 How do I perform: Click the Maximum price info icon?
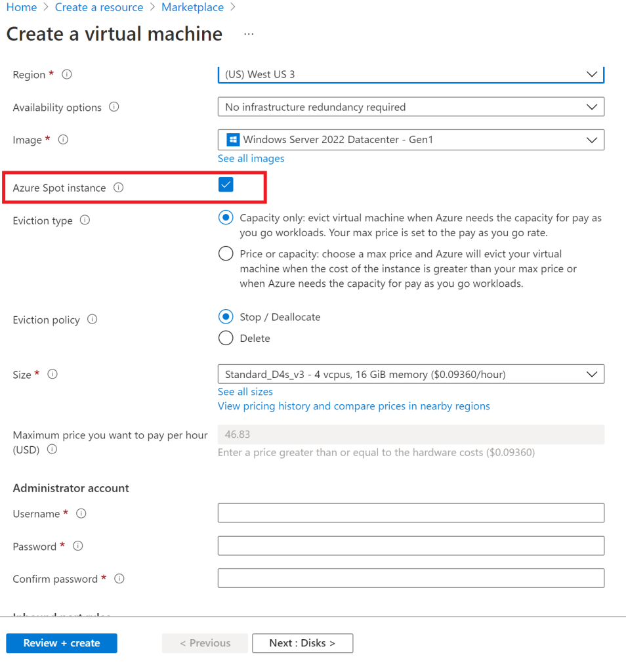[x=52, y=449]
